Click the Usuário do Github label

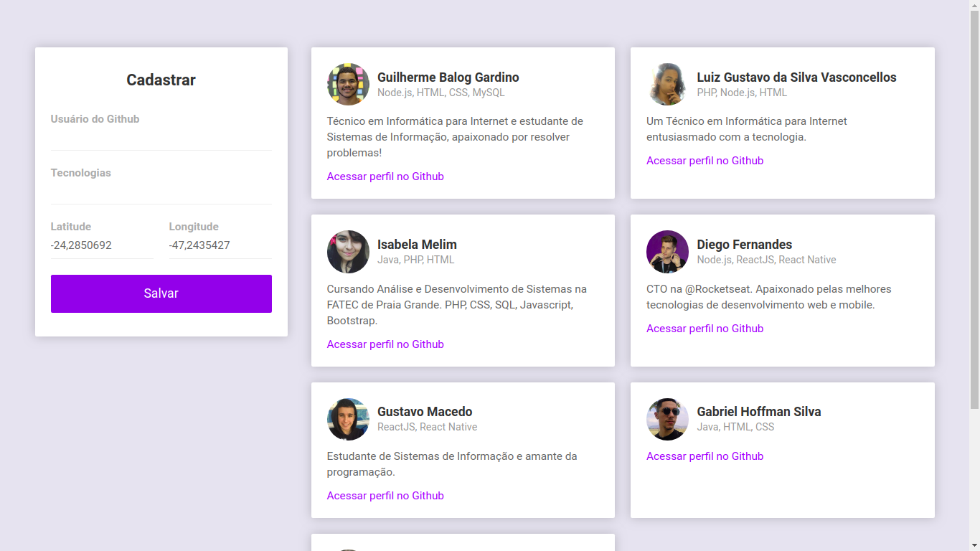click(x=95, y=119)
